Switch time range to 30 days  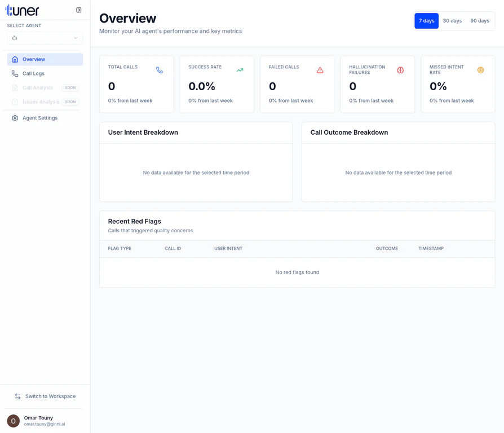(452, 21)
